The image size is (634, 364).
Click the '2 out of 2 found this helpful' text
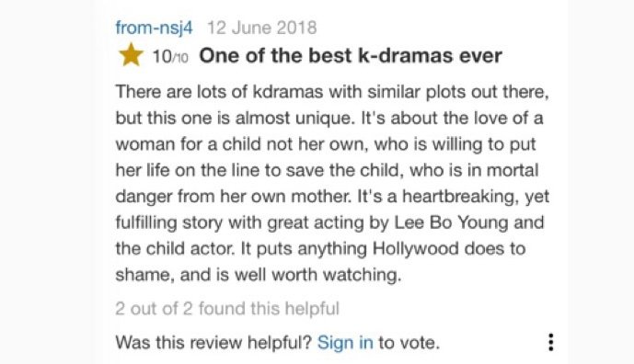tap(227, 309)
